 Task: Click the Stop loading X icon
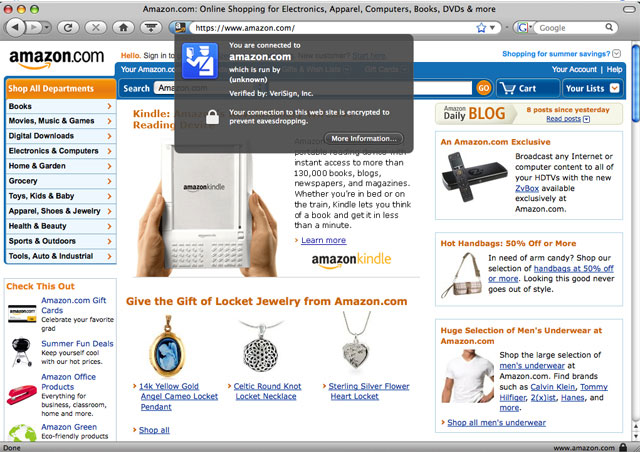point(96,28)
